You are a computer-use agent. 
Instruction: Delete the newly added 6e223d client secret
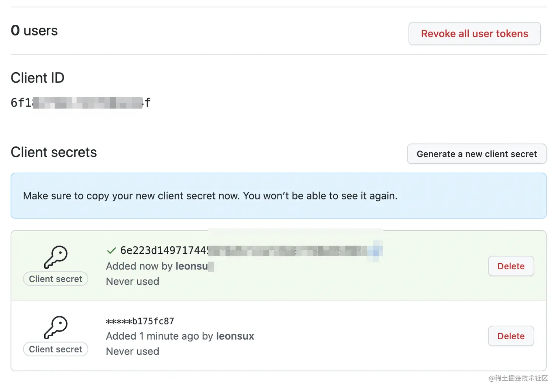tap(511, 266)
